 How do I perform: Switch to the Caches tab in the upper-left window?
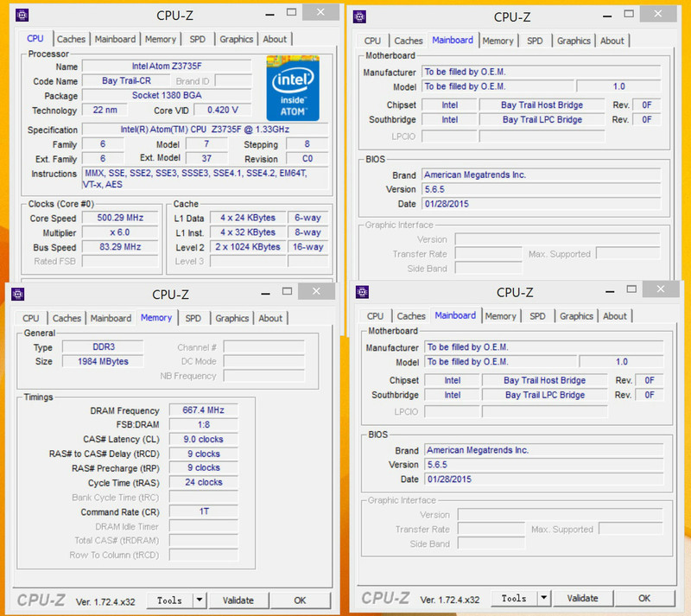click(x=71, y=39)
